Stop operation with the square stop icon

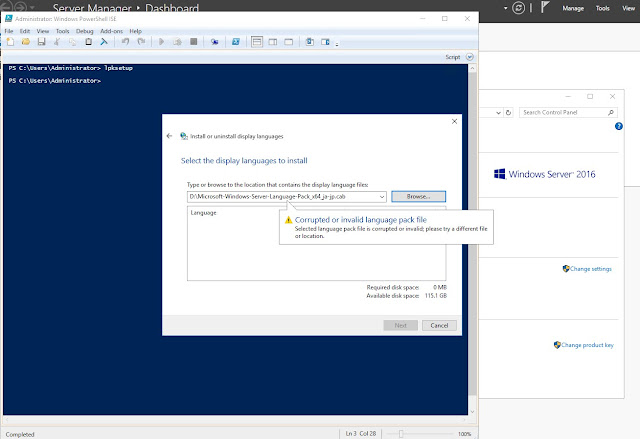click(x=194, y=42)
